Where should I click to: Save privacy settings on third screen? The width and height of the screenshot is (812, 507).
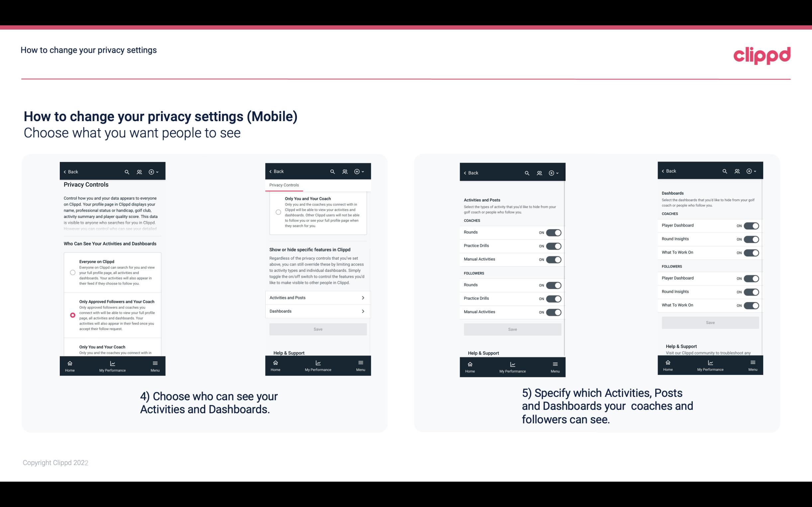tap(512, 329)
